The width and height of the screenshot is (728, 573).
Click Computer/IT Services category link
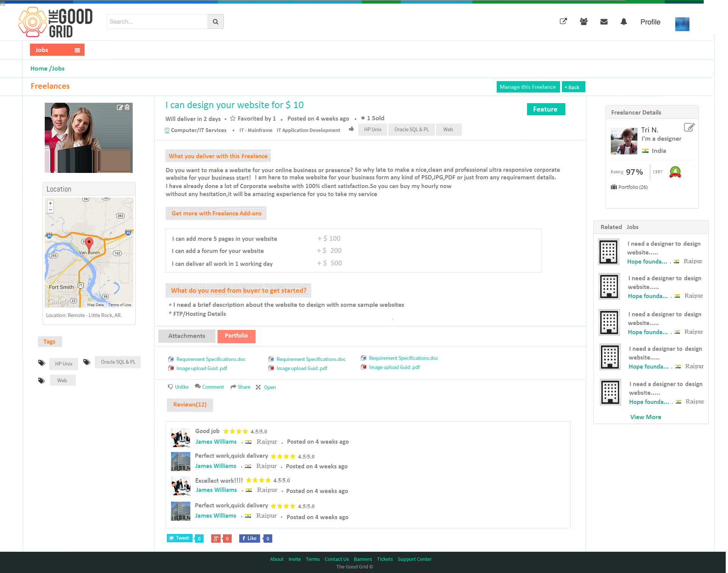(x=199, y=130)
